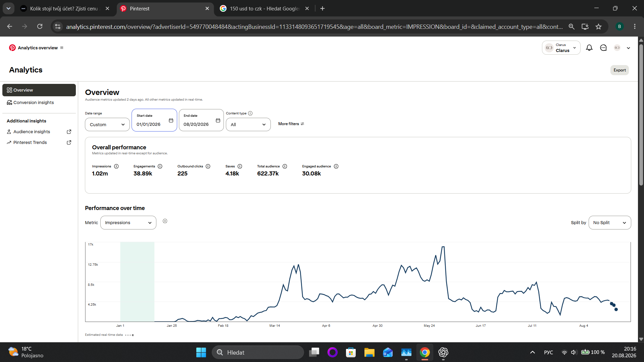Show info for Outbound clicks metric
Image resolution: width=644 pixels, height=362 pixels.
[x=208, y=166]
